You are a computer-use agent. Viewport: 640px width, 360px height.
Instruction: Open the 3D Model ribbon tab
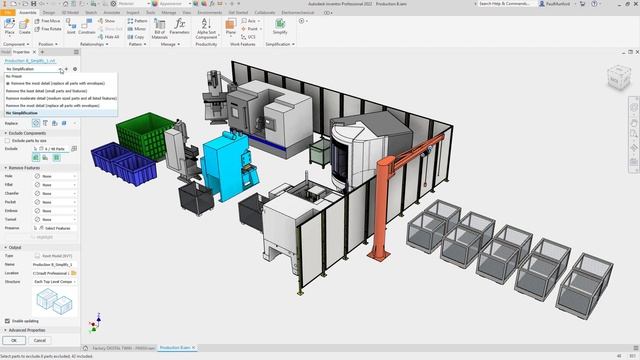pyautogui.click(x=70, y=13)
